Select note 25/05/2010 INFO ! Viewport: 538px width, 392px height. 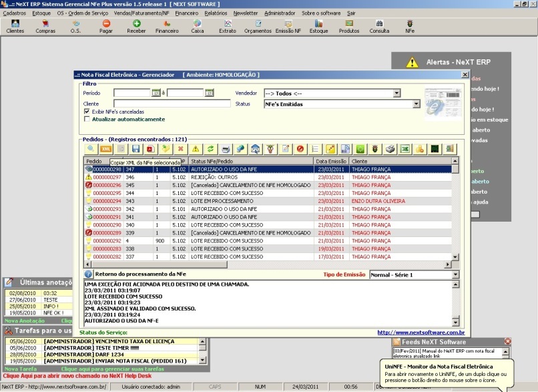point(39,306)
